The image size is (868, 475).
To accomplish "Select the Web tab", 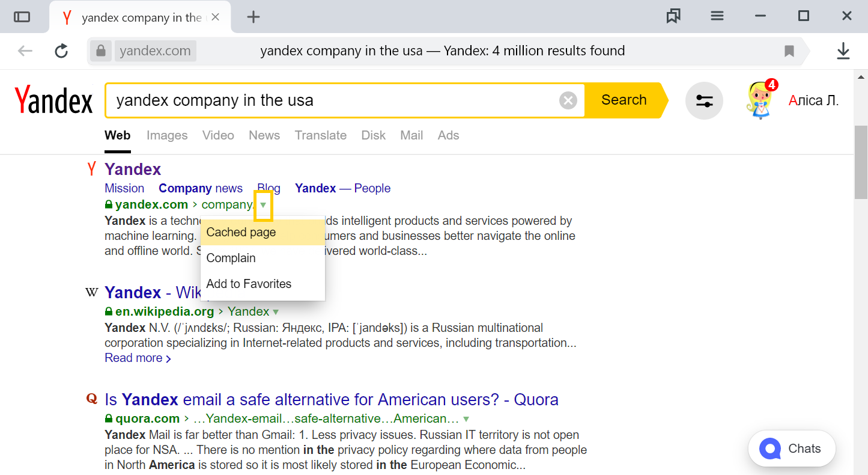I will (117, 135).
